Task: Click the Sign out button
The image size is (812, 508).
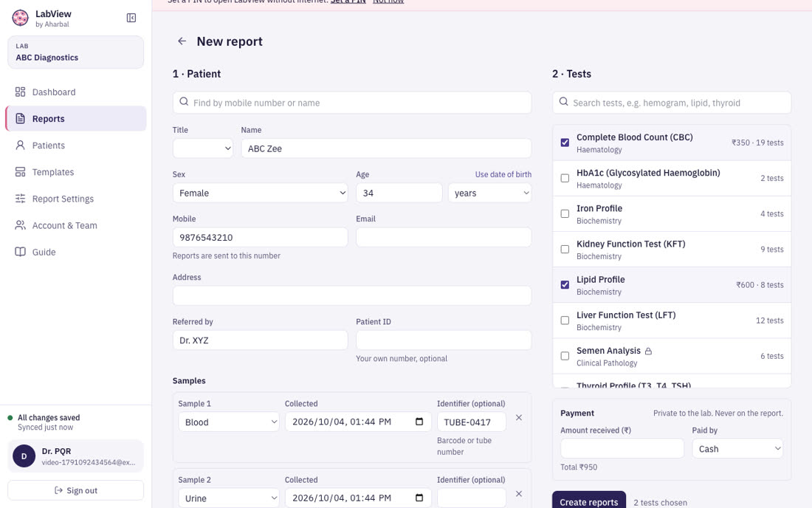Action: (x=75, y=490)
